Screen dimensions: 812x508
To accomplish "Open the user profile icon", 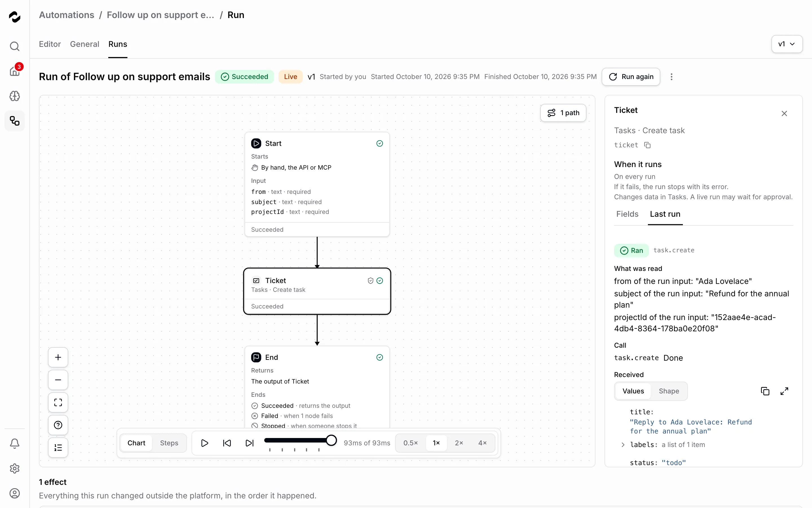I will point(14,493).
